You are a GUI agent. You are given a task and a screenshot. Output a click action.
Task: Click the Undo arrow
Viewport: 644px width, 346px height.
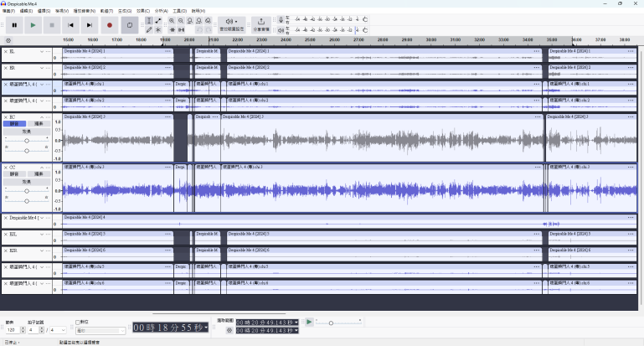coord(199,29)
